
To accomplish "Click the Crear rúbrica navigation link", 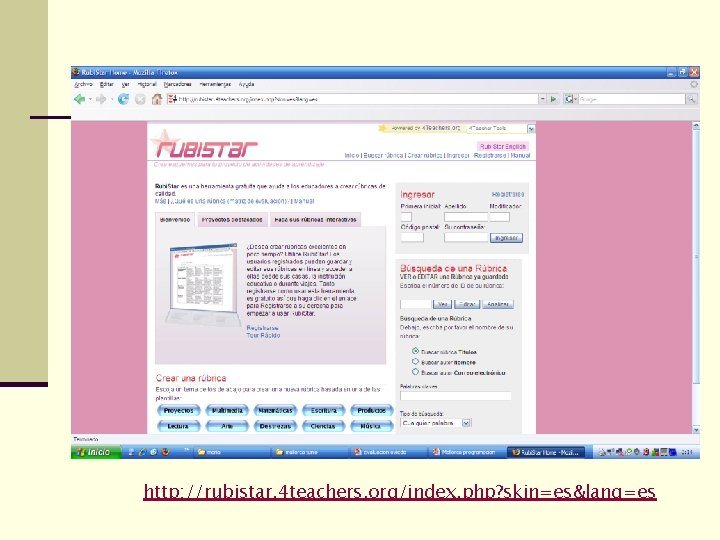I will point(425,156).
